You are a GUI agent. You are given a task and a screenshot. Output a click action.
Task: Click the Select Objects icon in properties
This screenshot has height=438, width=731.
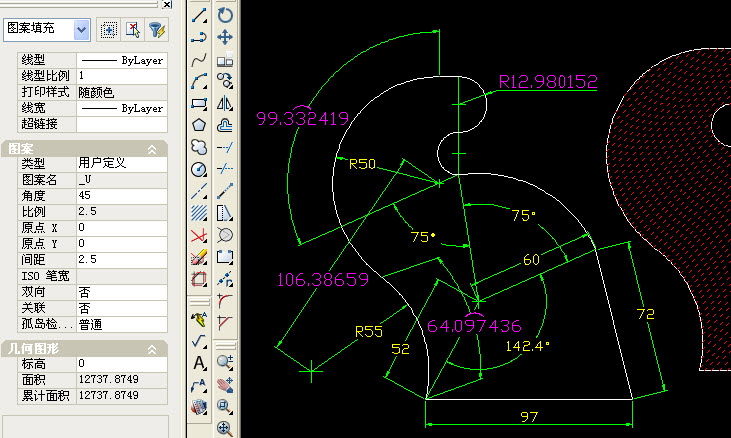(x=108, y=30)
